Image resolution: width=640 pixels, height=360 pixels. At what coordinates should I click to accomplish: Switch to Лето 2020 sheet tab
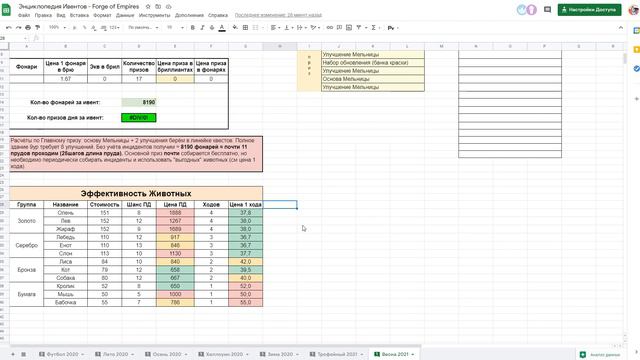115,354
